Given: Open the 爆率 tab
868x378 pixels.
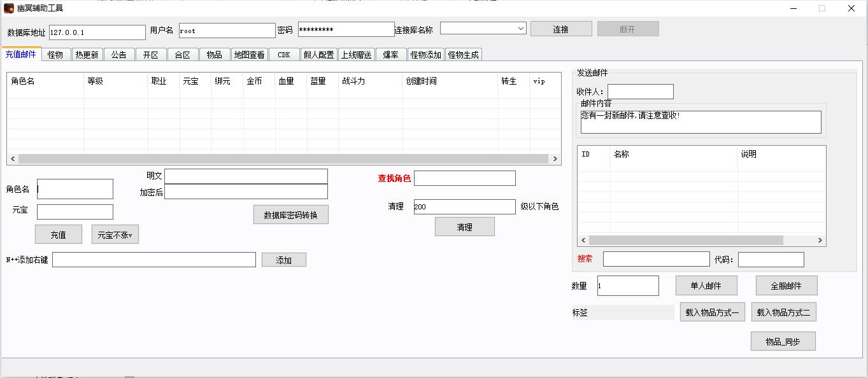Looking at the screenshot, I should tap(390, 55).
